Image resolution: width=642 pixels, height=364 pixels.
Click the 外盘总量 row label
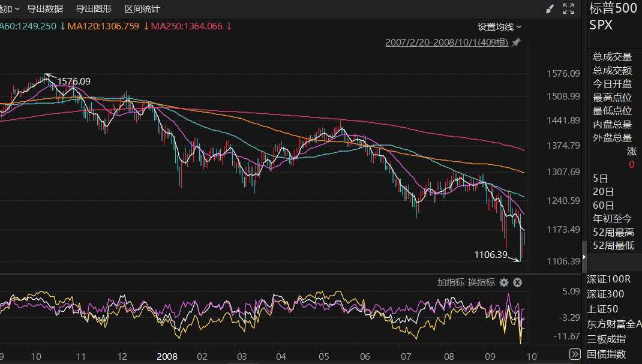click(x=612, y=137)
